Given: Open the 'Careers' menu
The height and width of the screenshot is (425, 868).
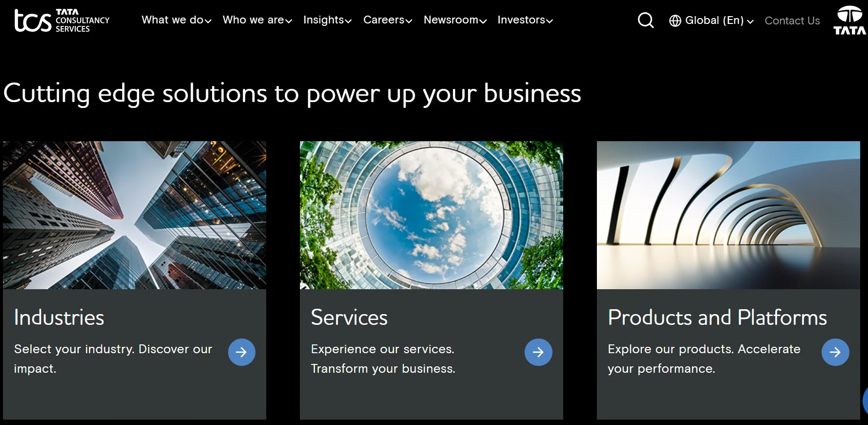Looking at the screenshot, I should [x=387, y=20].
